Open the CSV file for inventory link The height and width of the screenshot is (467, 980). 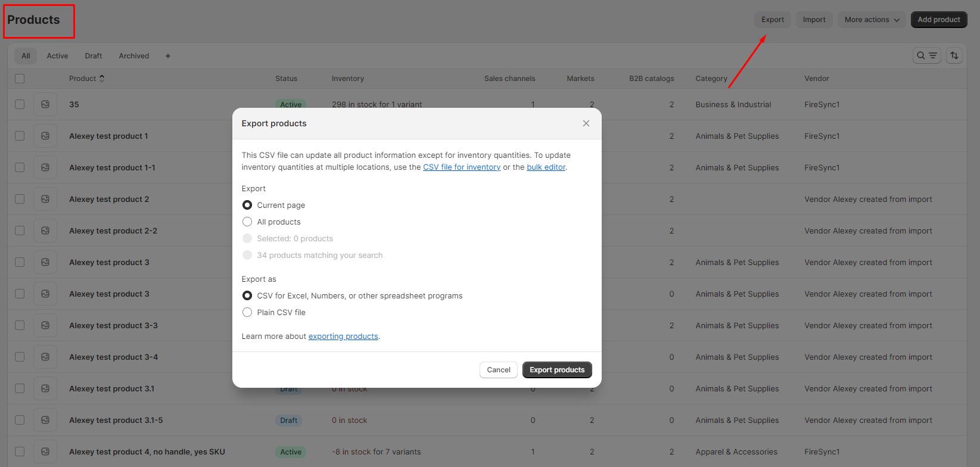(461, 167)
